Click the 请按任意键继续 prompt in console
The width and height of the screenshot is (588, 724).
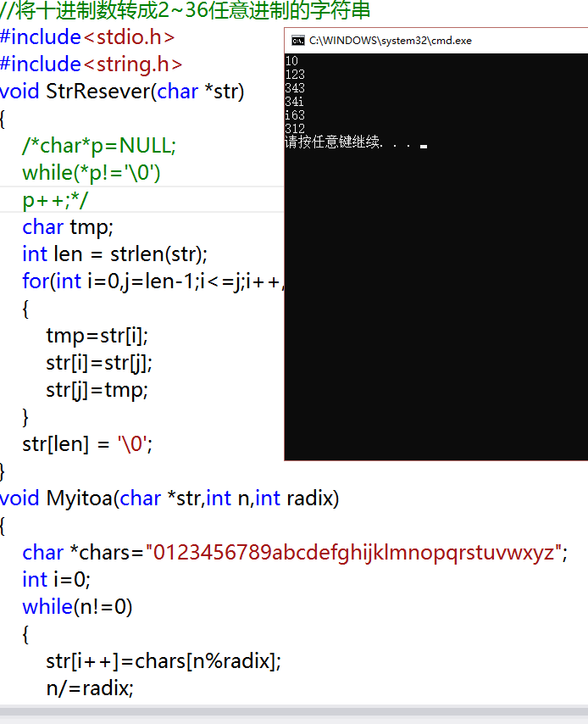coord(349,142)
